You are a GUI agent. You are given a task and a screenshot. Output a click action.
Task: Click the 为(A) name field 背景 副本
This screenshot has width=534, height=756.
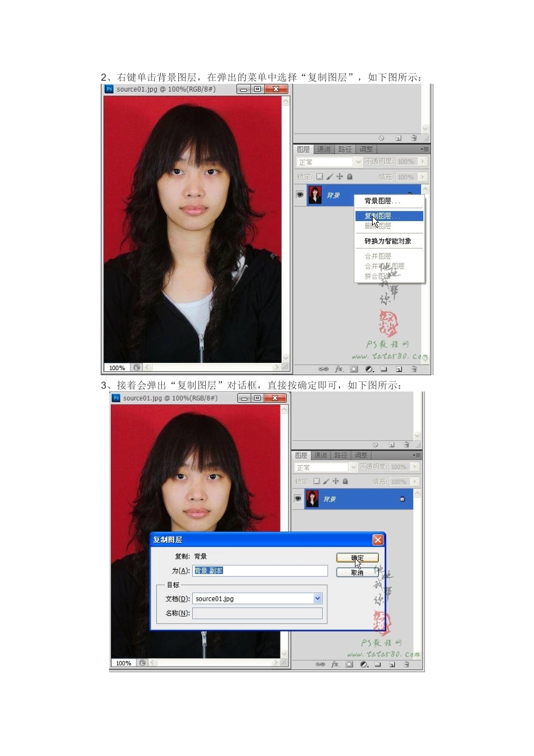tap(260, 571)
